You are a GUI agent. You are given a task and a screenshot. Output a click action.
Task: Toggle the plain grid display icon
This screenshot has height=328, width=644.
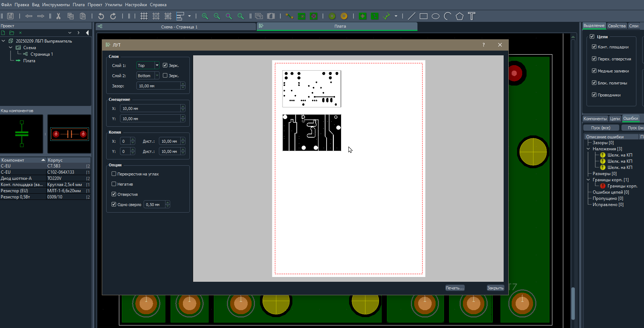(x=144, y=16)
